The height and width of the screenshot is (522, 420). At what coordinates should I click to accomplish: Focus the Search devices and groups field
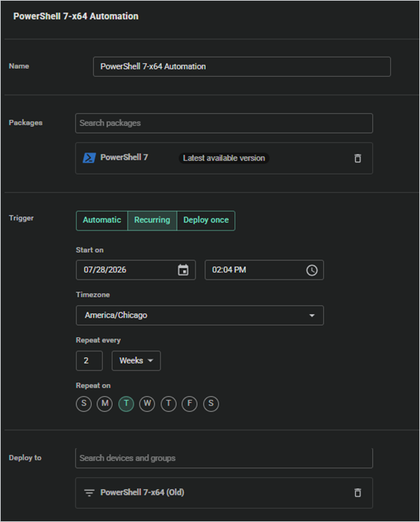(x=224, y=458)
